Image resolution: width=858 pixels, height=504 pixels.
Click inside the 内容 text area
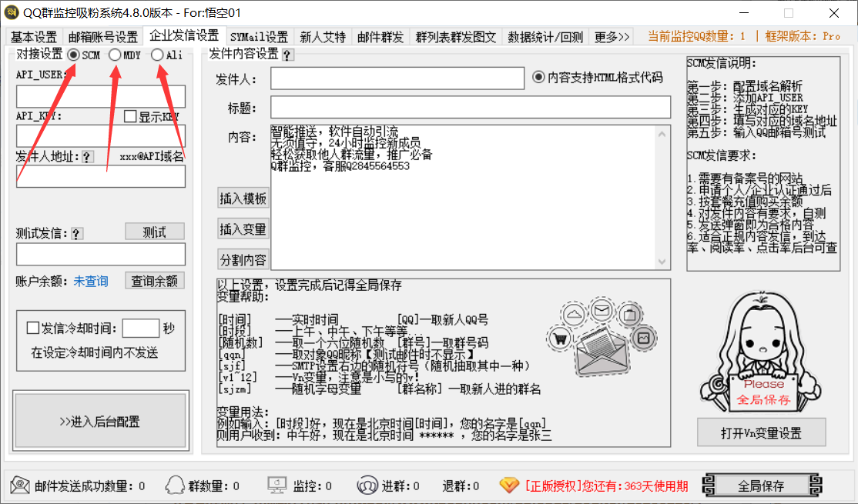point(463,197)
